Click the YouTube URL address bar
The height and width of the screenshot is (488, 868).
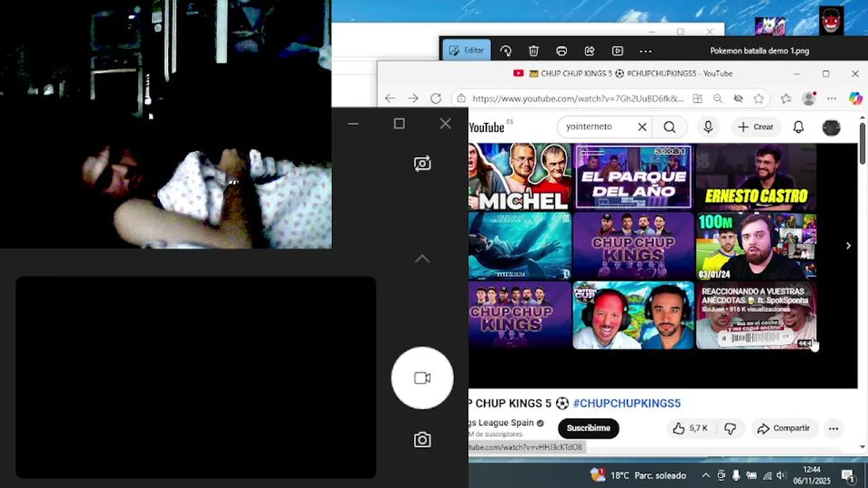click(x=578, y=98)
